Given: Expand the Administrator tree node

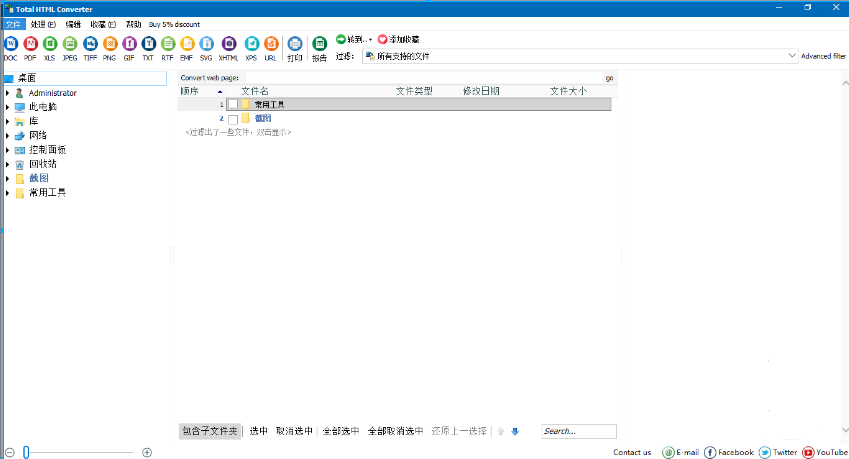Looking at the screenshot, I should pyautogui.click(x=8, y=93).
